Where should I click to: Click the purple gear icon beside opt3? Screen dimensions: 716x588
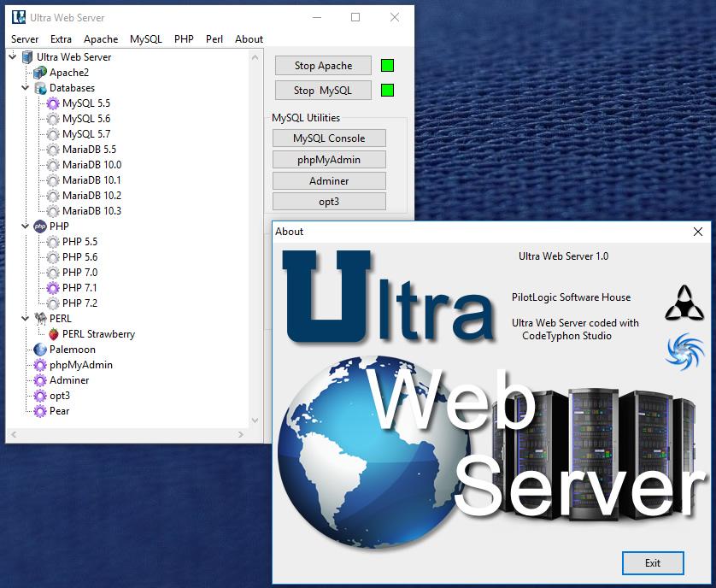40,396
